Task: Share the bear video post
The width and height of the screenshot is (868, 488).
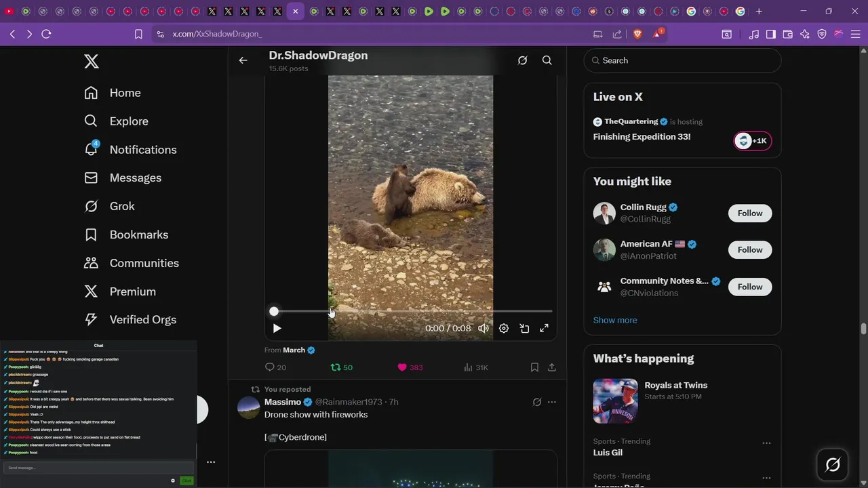Action: (x=552, y=367)
